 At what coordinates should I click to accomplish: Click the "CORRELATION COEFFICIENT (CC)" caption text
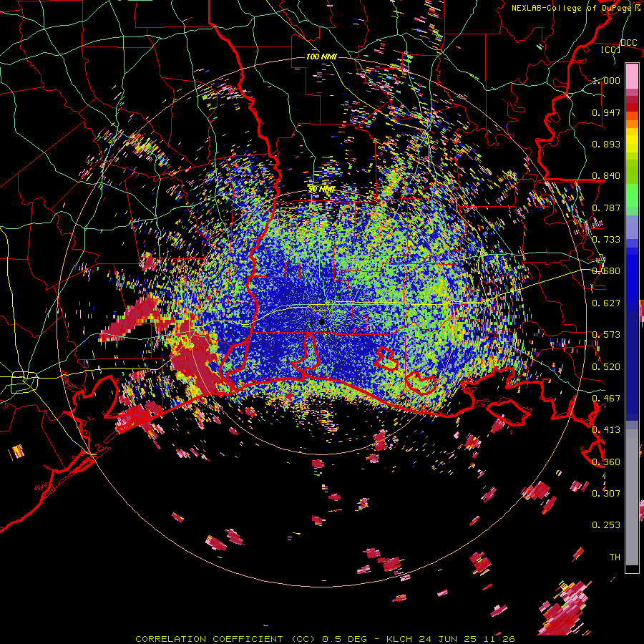click(x=225, y=639)
